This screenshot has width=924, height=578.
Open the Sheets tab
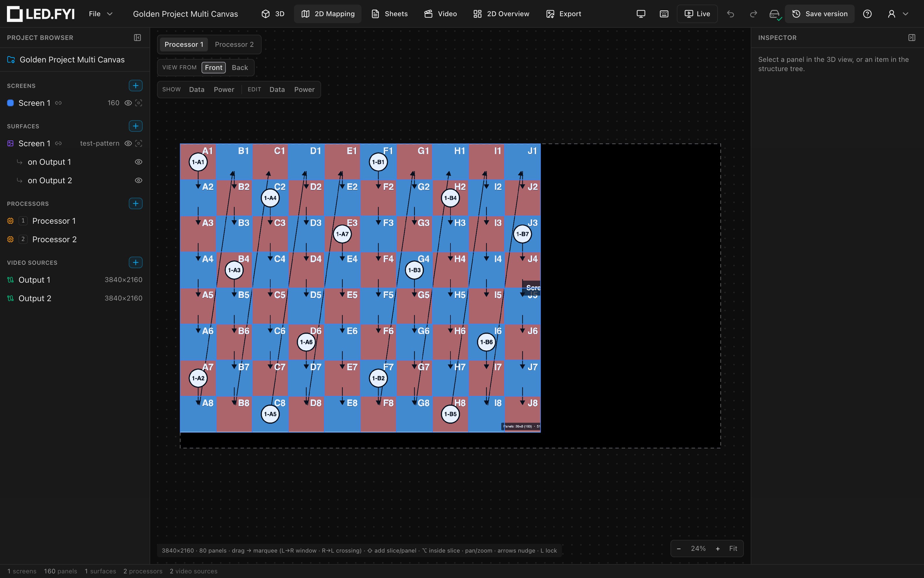[390, 14]
